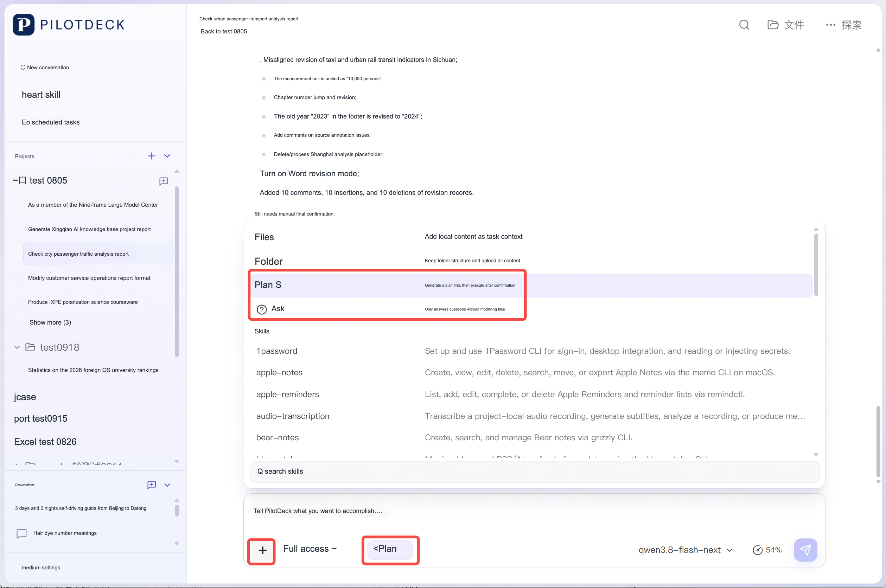Click the skills popup vertical scrollbar
Viewport: 886px width, 588px height.
[816, 265]
